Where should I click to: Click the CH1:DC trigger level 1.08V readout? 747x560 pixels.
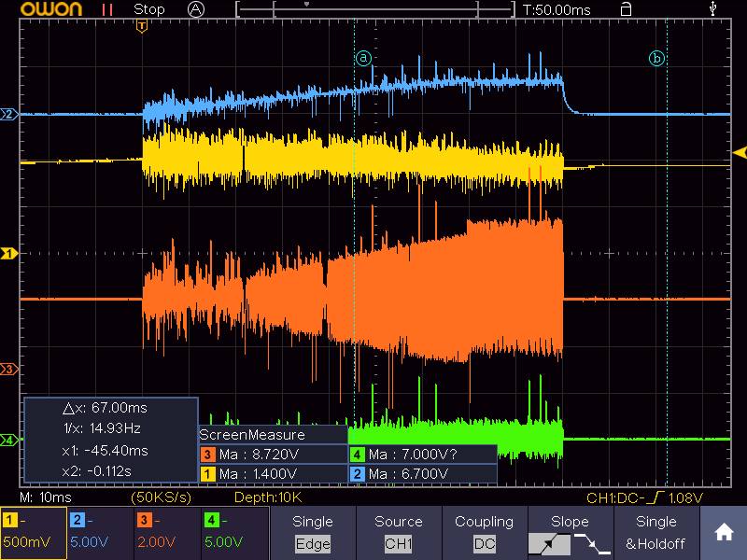pyautogui.click(x=644, y=498)
